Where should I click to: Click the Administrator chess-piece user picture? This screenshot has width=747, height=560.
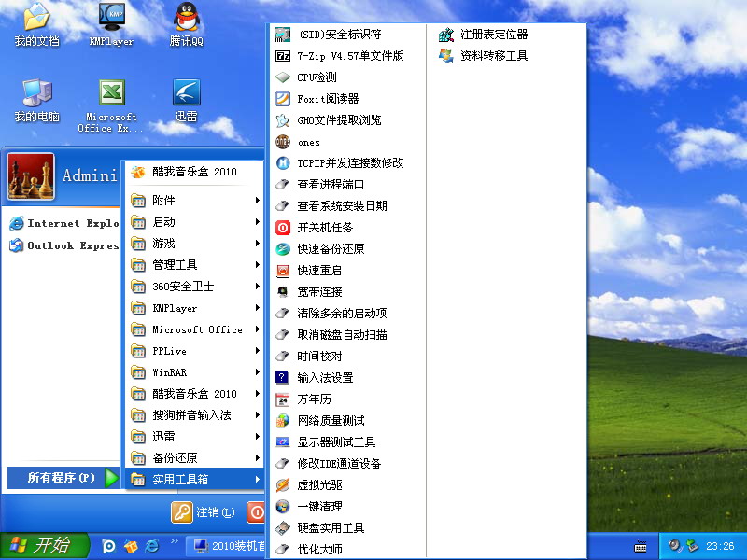[31, 176]
